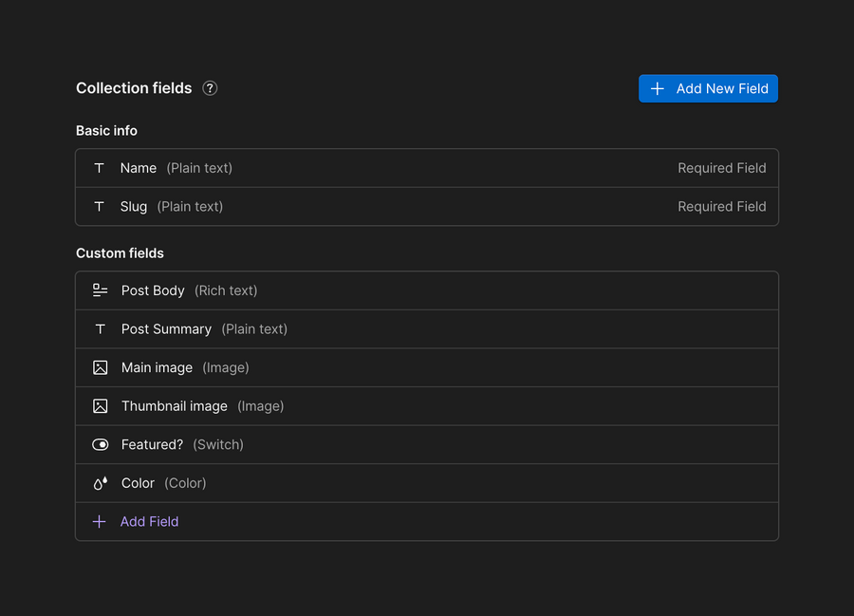This screenshot has width=854, height=616.
Task: Click the Image icon next to Main image
Action: pyautogui.click(x=100, y=367)
